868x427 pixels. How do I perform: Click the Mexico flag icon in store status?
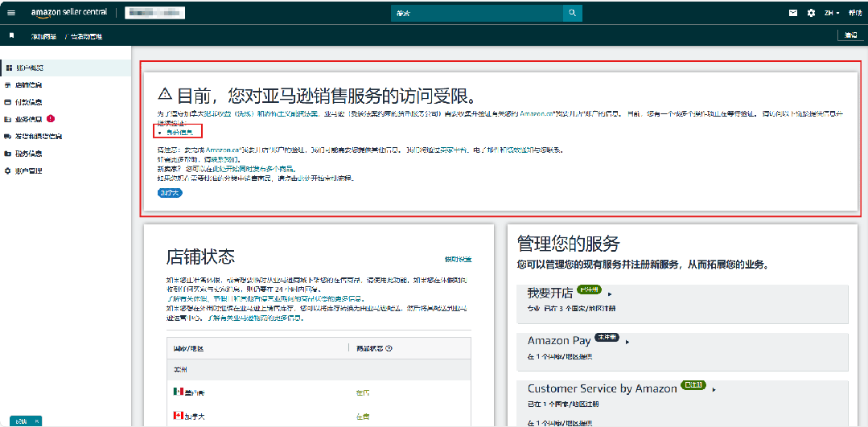point(178,392)
